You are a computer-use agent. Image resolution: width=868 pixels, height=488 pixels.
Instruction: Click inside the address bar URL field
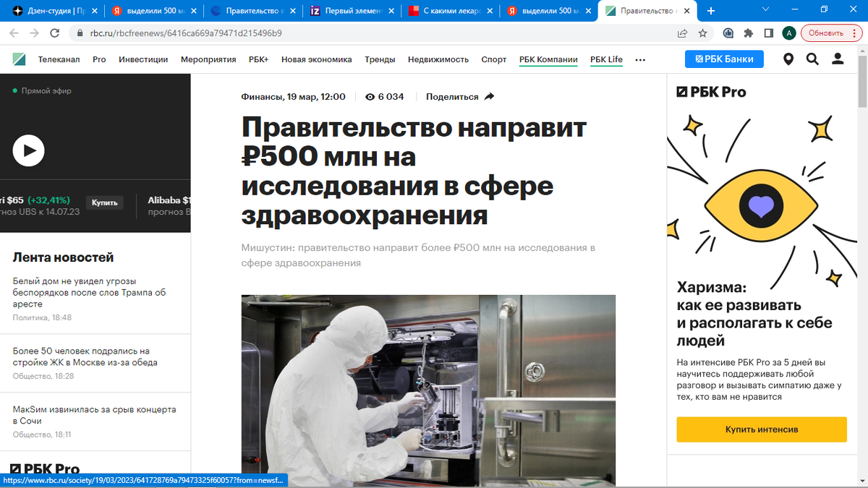pos(217,33)
